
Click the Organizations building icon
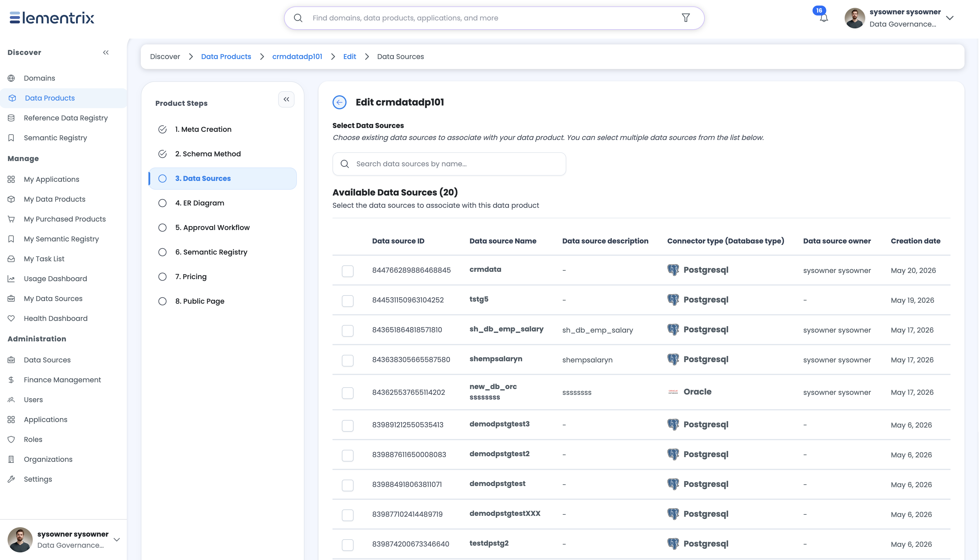(11, 459)
